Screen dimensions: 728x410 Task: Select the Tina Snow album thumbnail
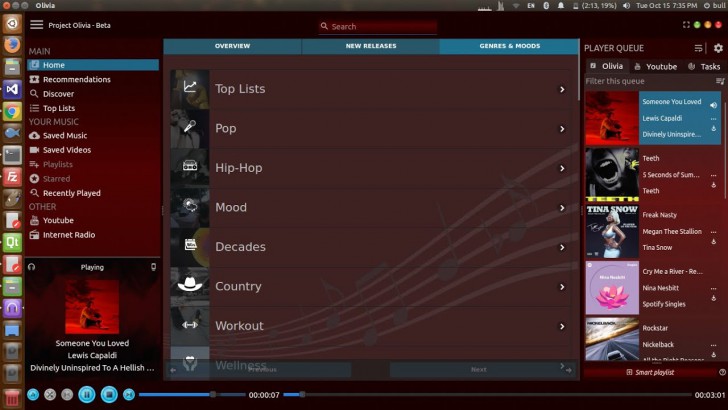pos(612,231)
